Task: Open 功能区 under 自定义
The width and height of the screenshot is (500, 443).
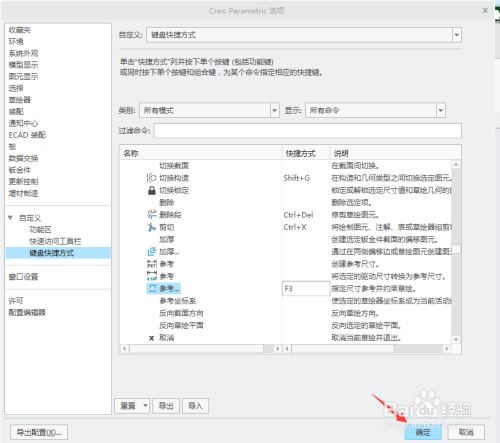Action: [40, 229]
